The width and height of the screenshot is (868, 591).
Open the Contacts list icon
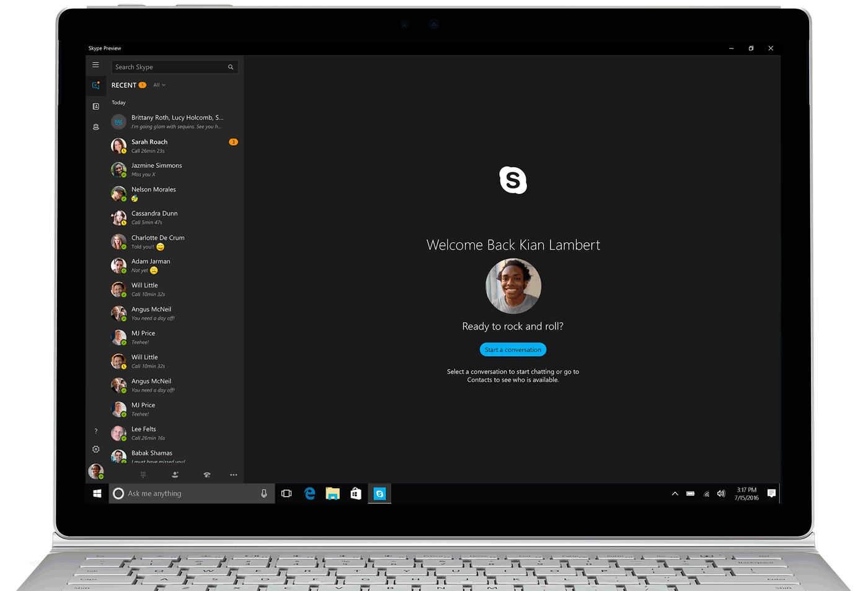click(95, 107)
